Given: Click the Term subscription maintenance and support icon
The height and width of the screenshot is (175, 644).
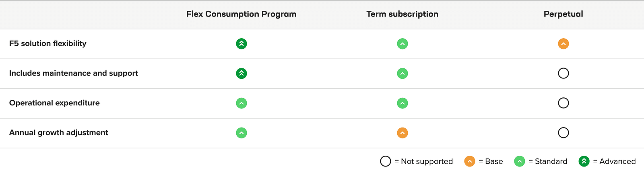Looking at the screenshot, I should (x=402, y=73).
